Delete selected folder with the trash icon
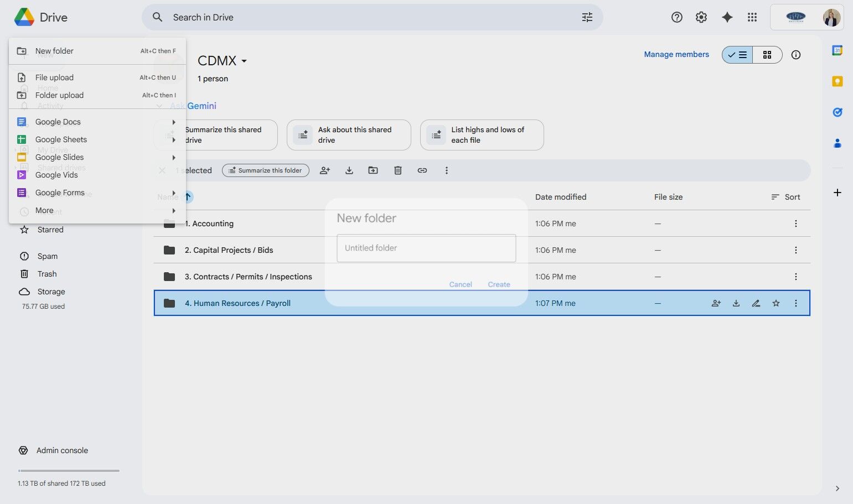This screenshot has height=504, width=853. tap(397, 170)
